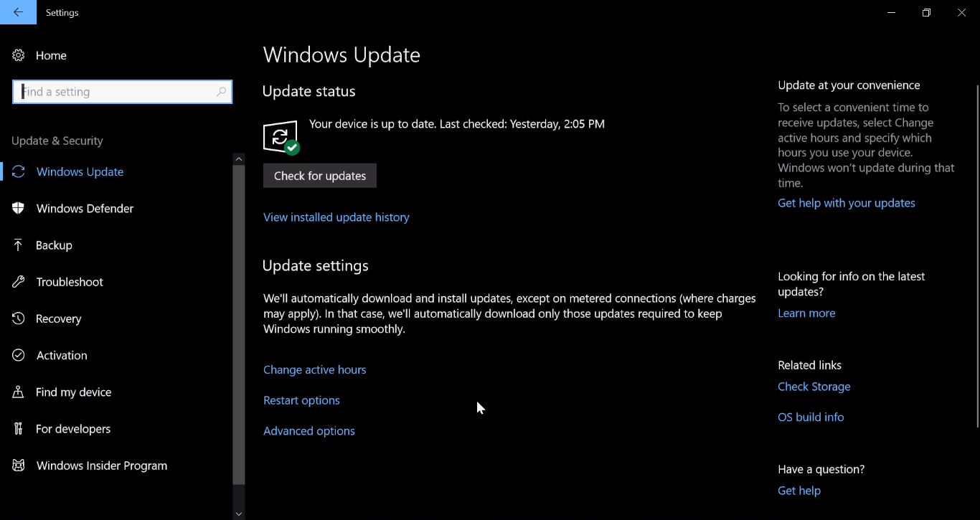
Task: Click the Windows Update sync icon in sidebar
Action: coord(19,171)
